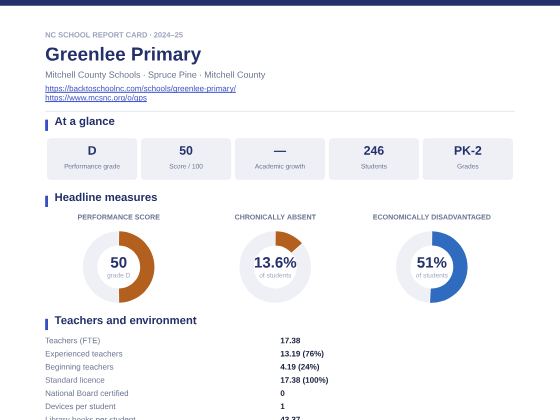Click the economically disadvantaged donut showing 51%
The image size is (560, 420).
point(431,267)
